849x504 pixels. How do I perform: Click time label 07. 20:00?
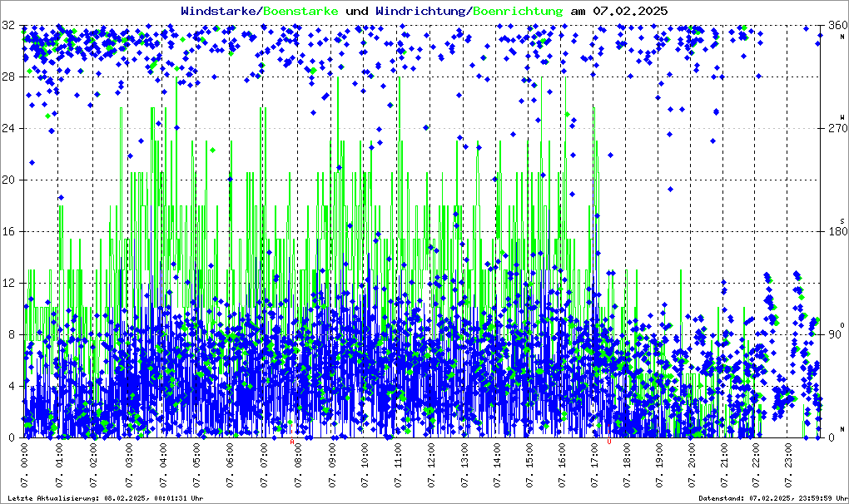(x=692, y=466)
